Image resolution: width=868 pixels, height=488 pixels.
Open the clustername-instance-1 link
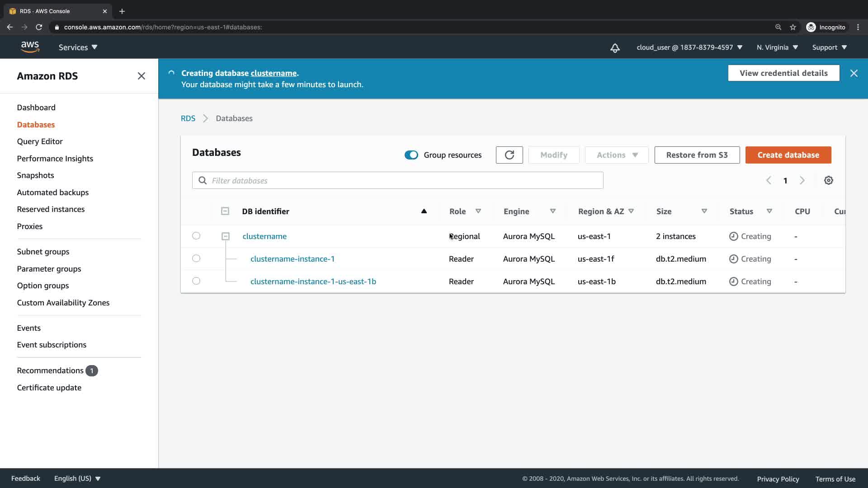[x=292, y=259]
